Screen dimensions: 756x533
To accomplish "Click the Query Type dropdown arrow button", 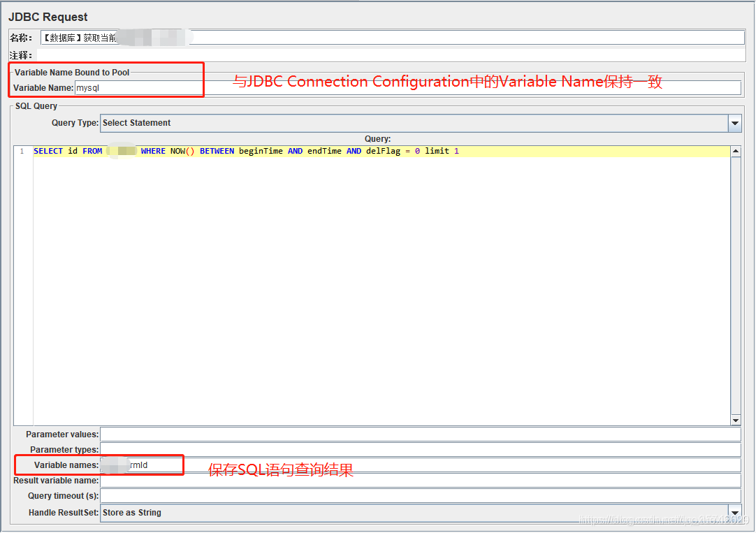I will click(x=735, y=123).
